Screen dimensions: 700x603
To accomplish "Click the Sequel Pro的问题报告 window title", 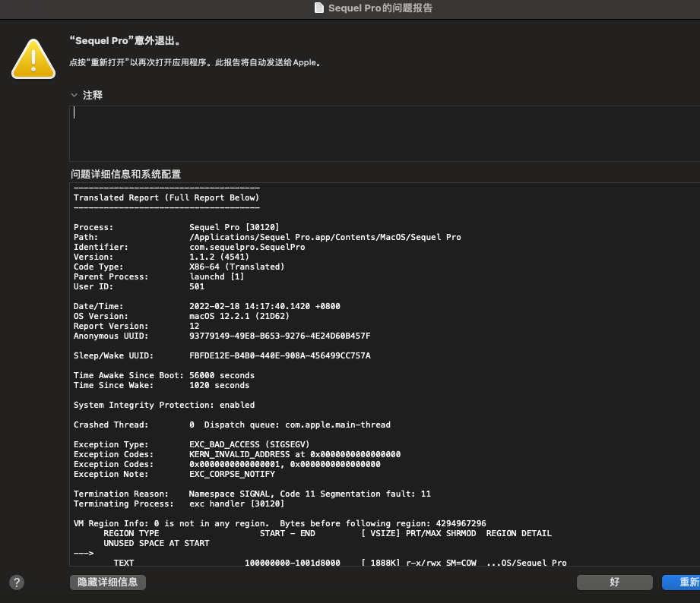I will pos(380,8).
